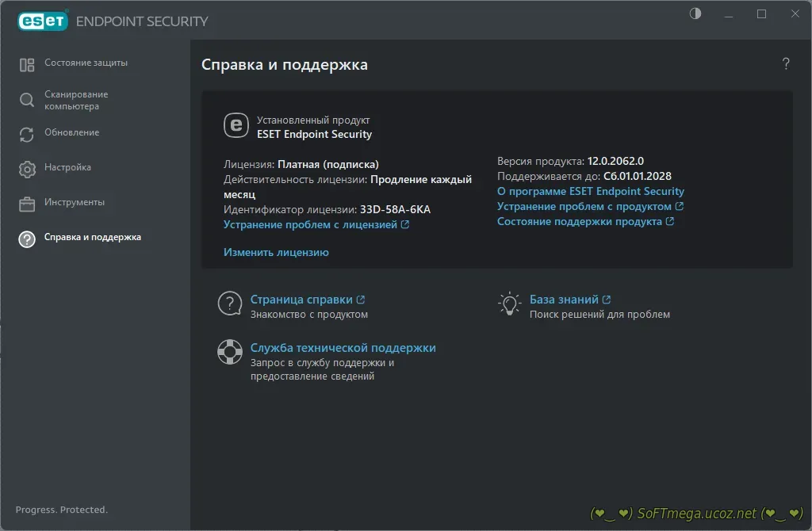Open О программе ESET Endpoint Security
The width and height of the screenshot is (812, 531).
tap(590, 191)
